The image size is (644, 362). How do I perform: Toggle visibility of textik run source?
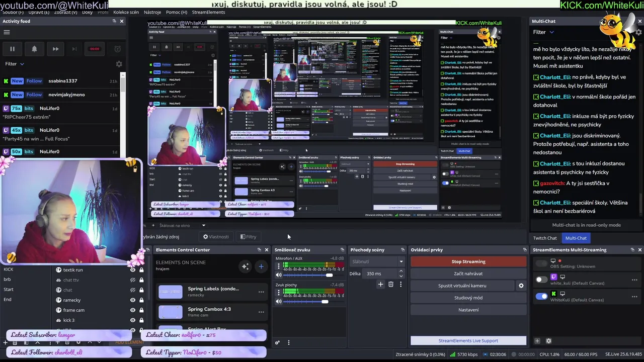133,270
